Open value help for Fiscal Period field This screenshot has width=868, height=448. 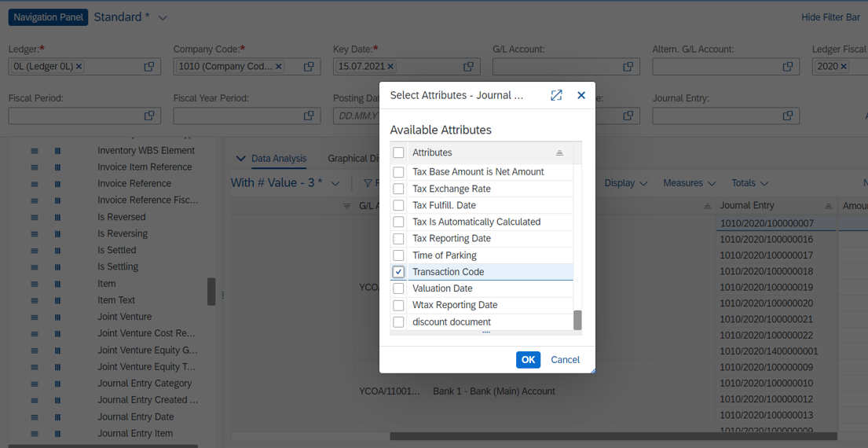[149, 116]
